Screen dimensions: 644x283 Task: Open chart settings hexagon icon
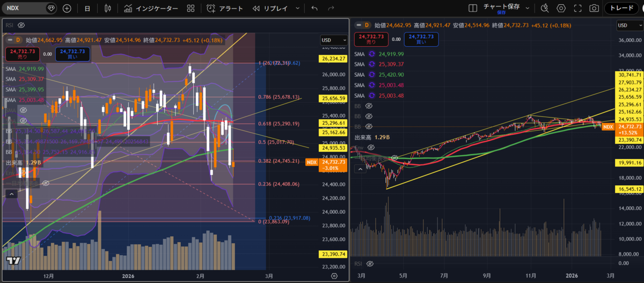tap(561, 9)
